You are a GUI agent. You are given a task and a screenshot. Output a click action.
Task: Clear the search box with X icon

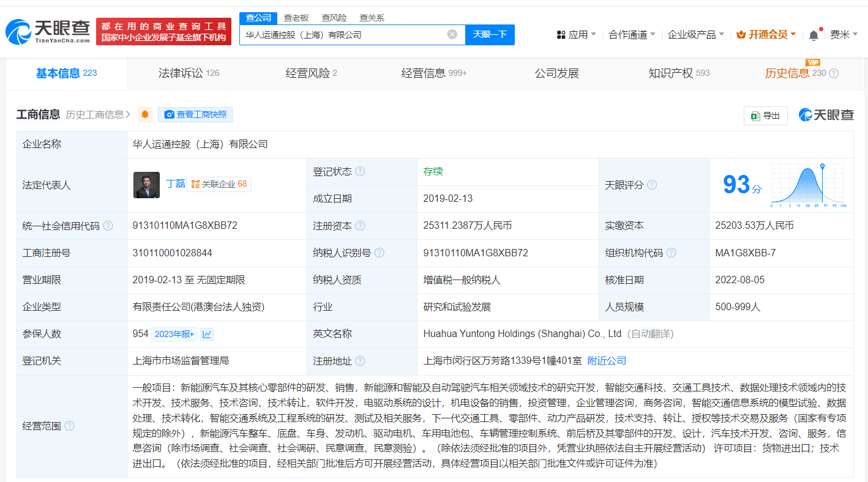(452, 35)
